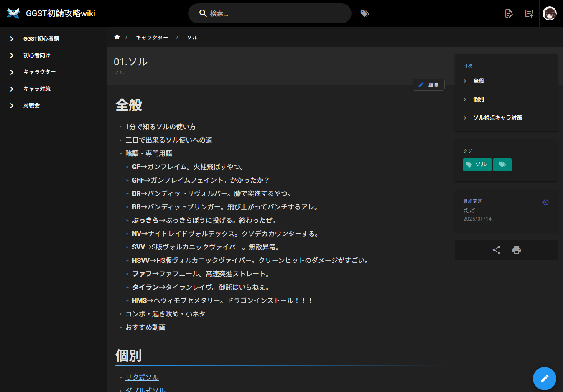The height and width of the screenshot is (392, 563).
Task: Open キャラ対策 in sidebar
Action: 37,89
